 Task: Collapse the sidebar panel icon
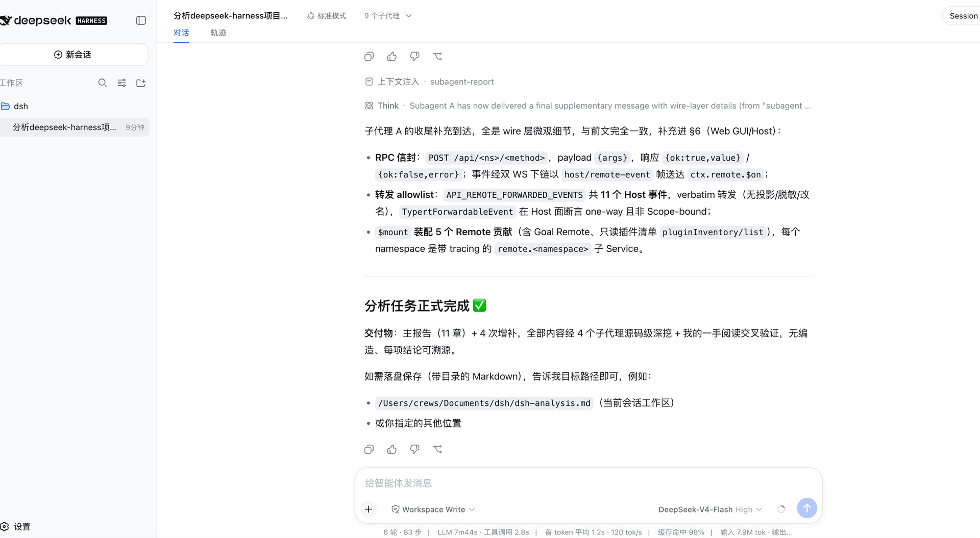(141, 20)
